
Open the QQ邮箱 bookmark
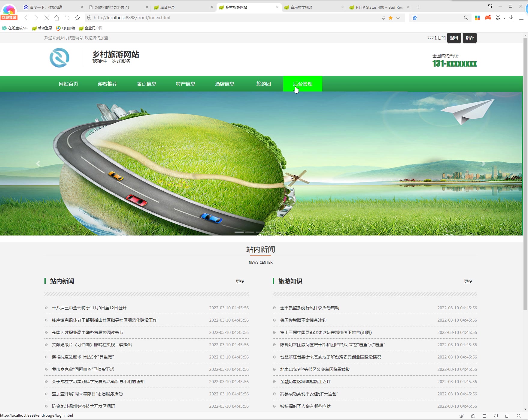coord(65,28)
